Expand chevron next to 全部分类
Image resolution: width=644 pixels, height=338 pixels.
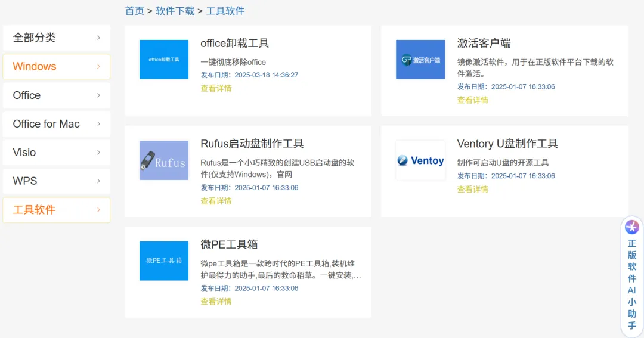pos(98,38)
